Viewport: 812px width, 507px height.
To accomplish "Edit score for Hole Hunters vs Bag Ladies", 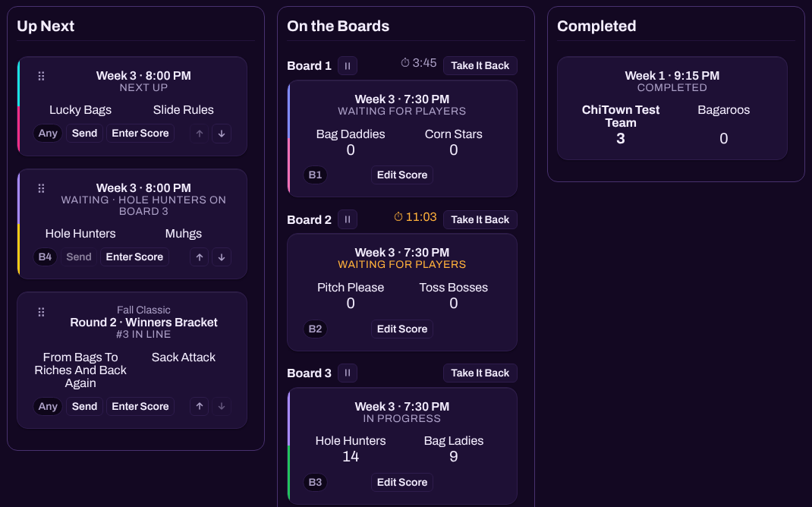I will click(x=402, y=483).
